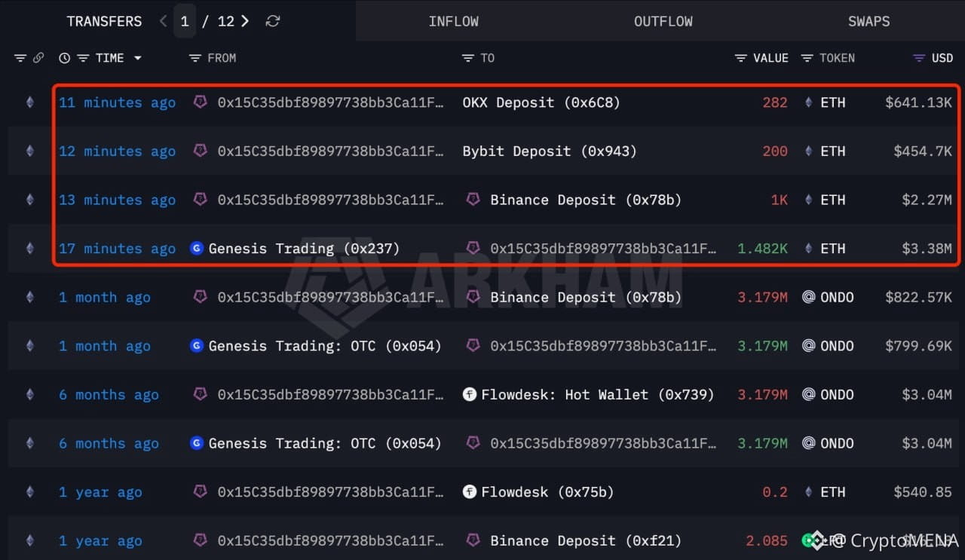Select the $454.7K USD value
Screen dimensions: 965x560
[x=923, y=151]
